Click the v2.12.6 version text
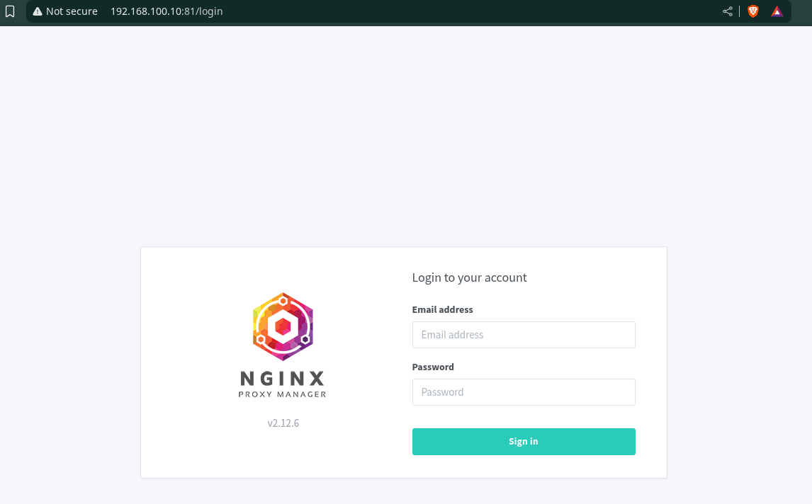 pos(283,423)
